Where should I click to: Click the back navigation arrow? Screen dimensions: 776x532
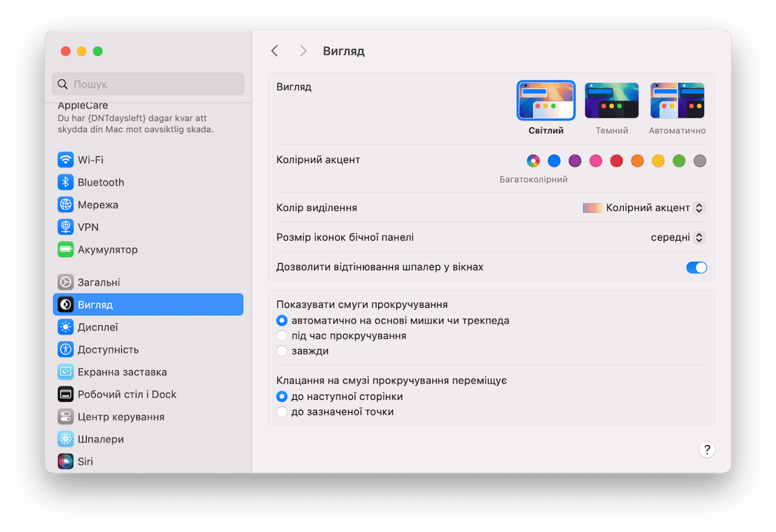coord(274,51)
